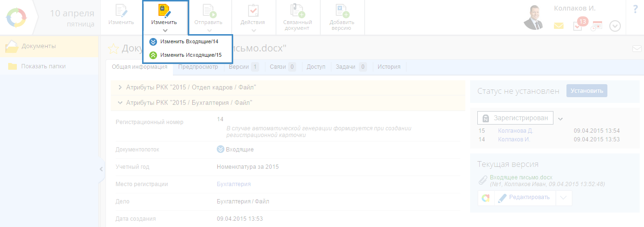Click Связанный документ toolbar button
Viewport: 644px width, 227px height.
click(x=297, y=17)
